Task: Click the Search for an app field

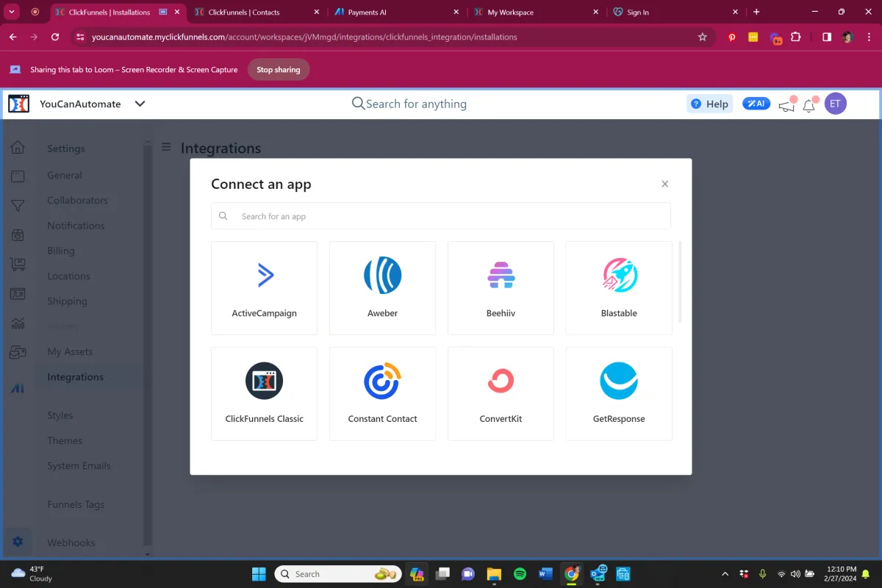Action: 441,216
